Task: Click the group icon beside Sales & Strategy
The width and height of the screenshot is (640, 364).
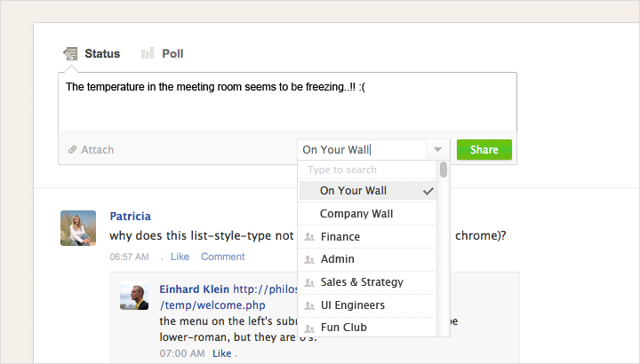Action: 309,282
